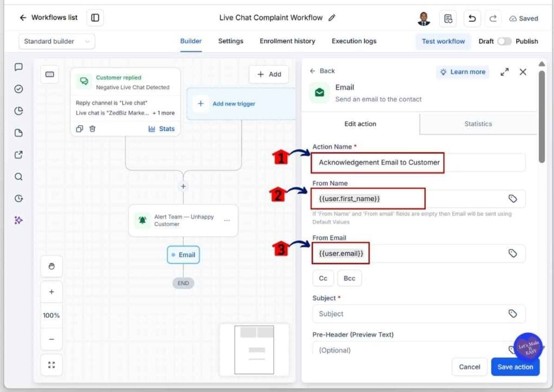
Task: Click the canvas minimap thumbnail
Action: tap(254, 350)
